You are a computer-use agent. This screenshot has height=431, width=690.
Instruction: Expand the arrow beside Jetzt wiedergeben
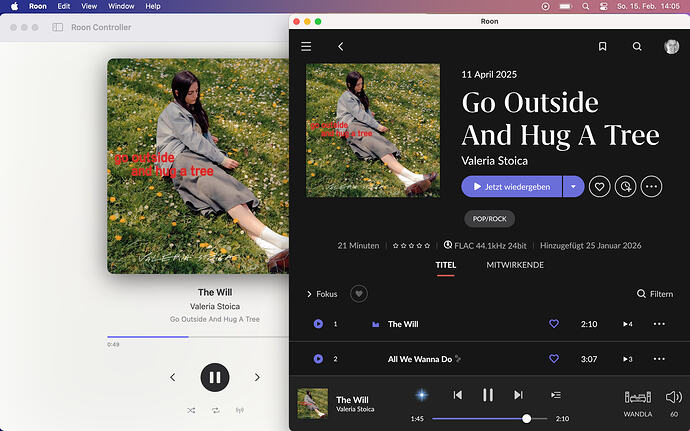click(x=573, y=186)
